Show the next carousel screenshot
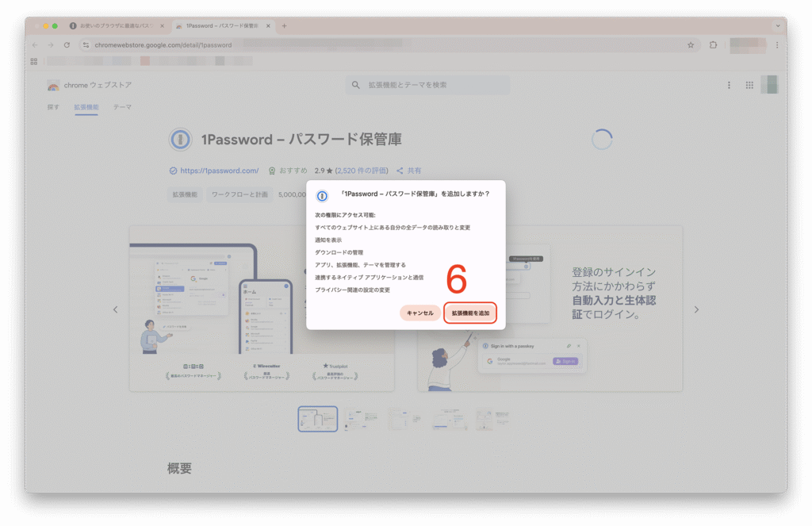The width and height of the screenshot is (812, 526). tap(696, 309)
